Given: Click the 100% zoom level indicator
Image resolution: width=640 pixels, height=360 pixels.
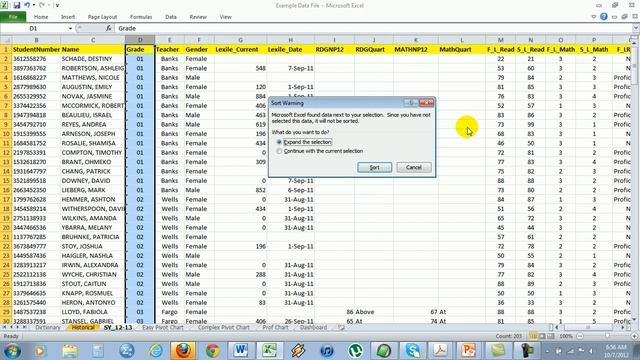Looking at the screenshot, I should 566,336.
